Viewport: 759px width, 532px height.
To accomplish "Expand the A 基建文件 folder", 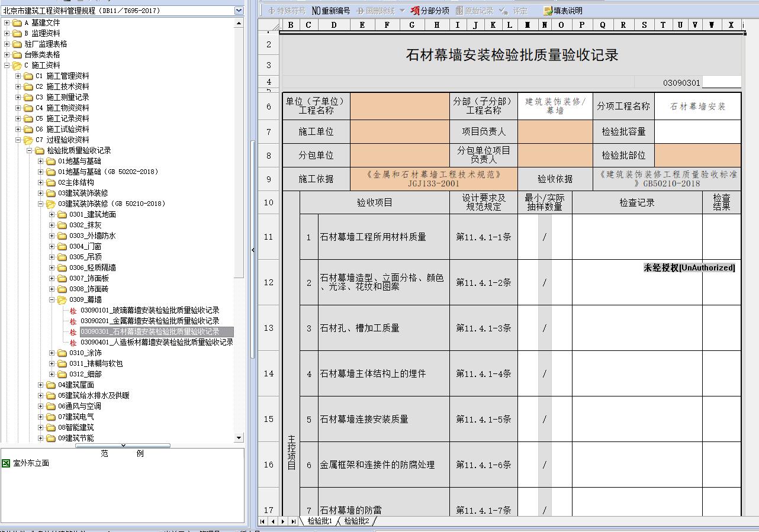I will [x=7, y=22].
